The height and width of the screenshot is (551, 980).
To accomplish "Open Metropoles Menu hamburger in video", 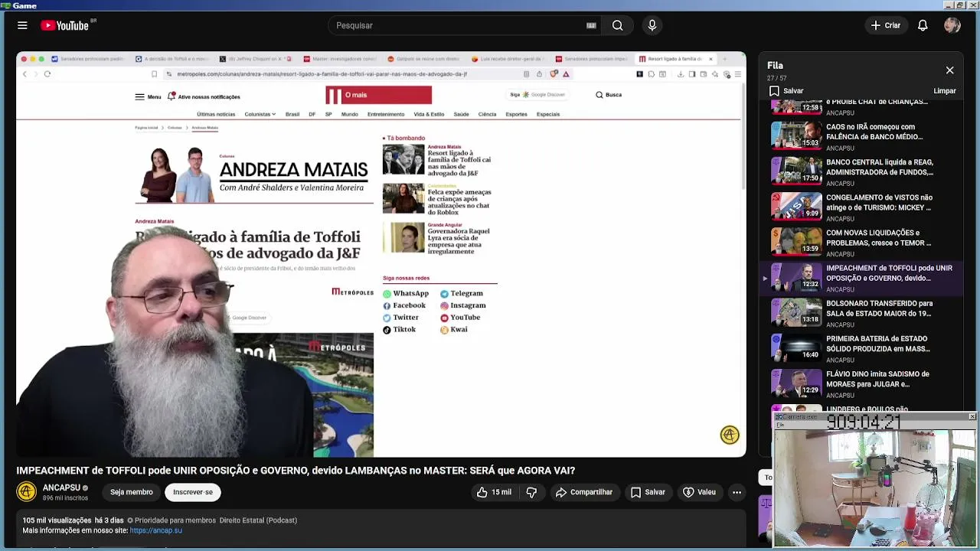I will pos(148,96).
